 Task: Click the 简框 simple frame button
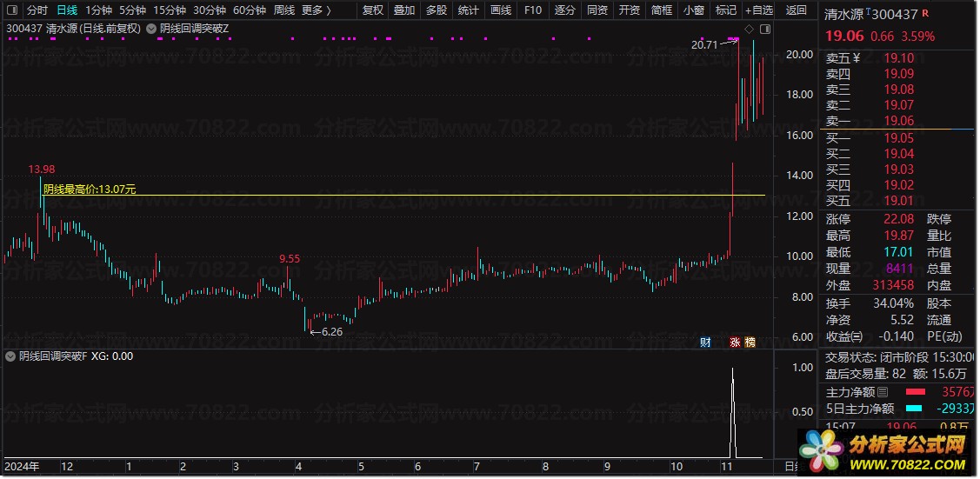pos(661,10)
